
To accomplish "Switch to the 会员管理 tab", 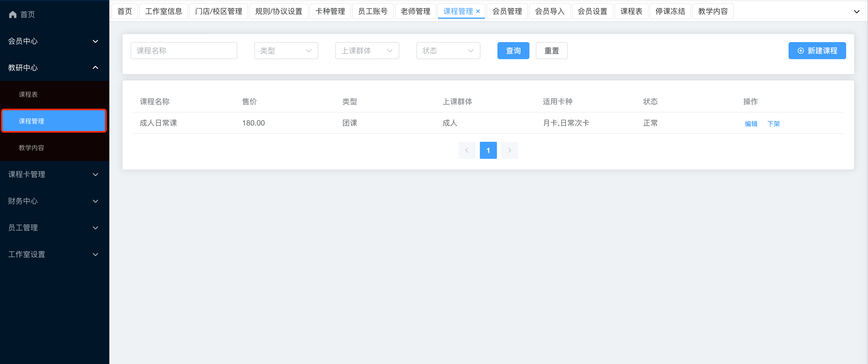I will pyautogui.click(x=507, y=11).
